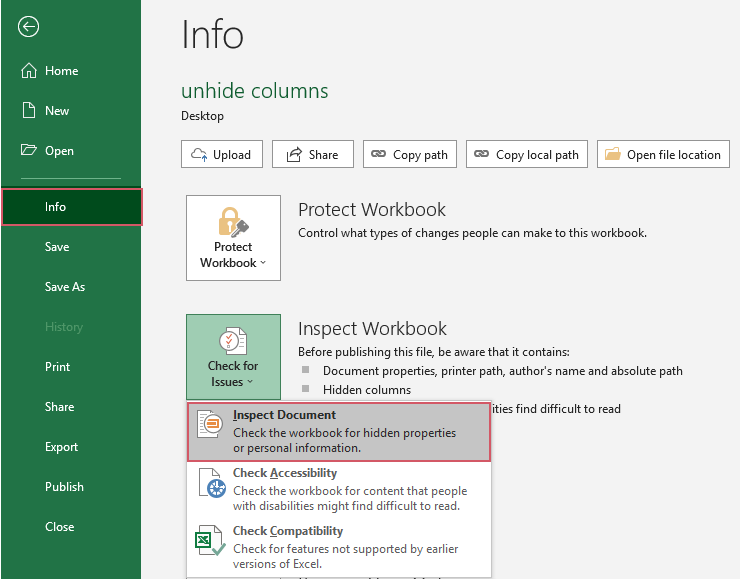
Task: Open the Save As page
Action: pos(65,287)
